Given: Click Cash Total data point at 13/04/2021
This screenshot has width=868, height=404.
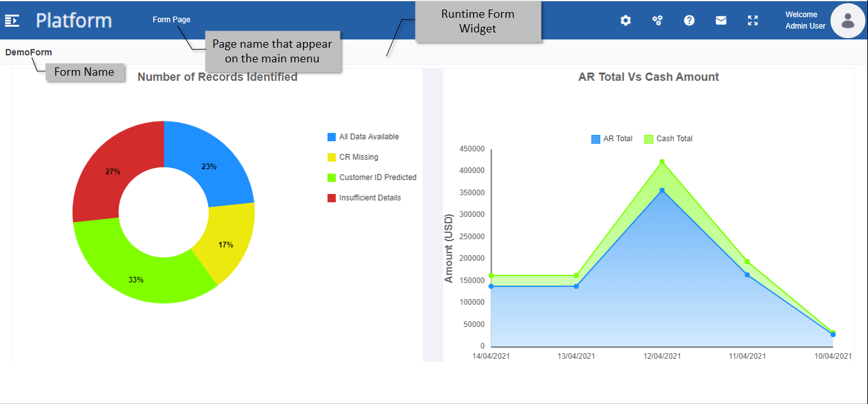Looking at the screenshot, I should point(577,275).
